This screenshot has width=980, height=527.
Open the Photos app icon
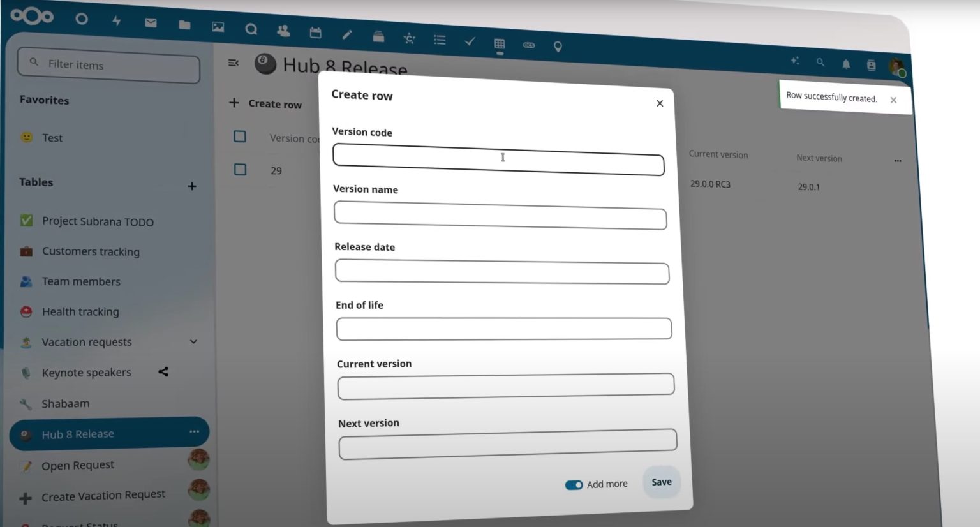(x=218, y=27)
